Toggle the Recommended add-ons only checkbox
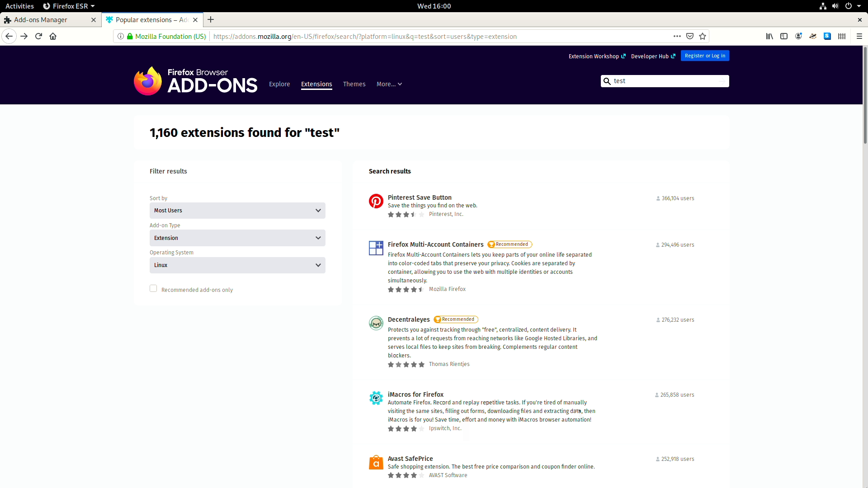868x488 pixels. (153, 288)
